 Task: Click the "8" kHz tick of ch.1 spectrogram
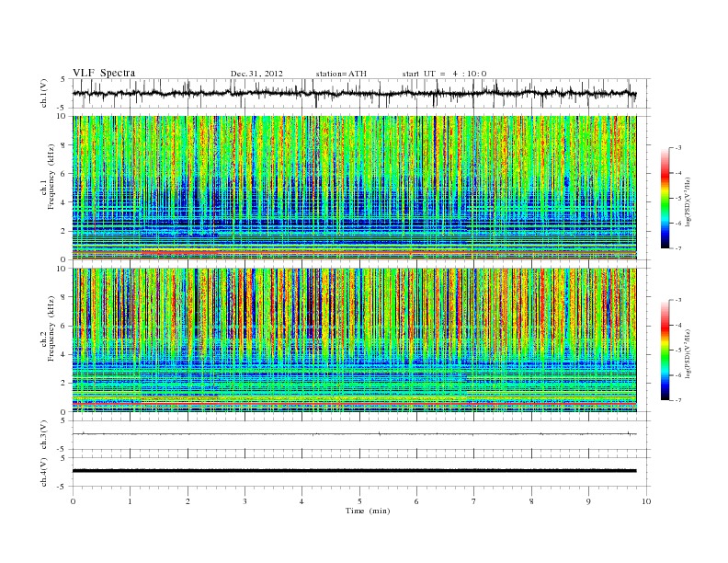click(64, 145)
